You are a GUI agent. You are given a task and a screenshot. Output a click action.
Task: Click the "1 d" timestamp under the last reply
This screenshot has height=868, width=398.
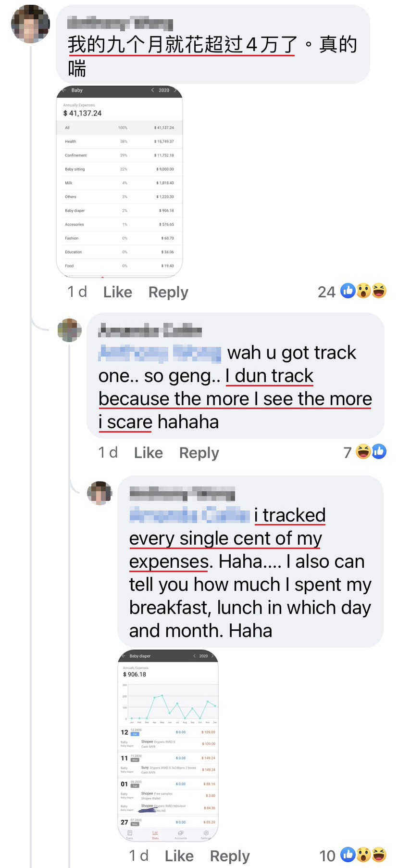pyautogui.click(x=138, y=856)
